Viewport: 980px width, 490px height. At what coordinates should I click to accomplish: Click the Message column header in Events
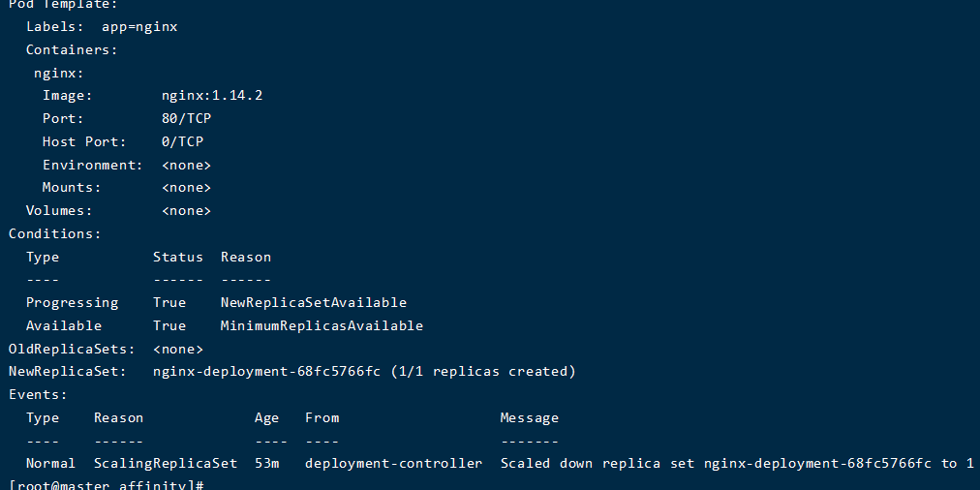click(x=529, y=417)
